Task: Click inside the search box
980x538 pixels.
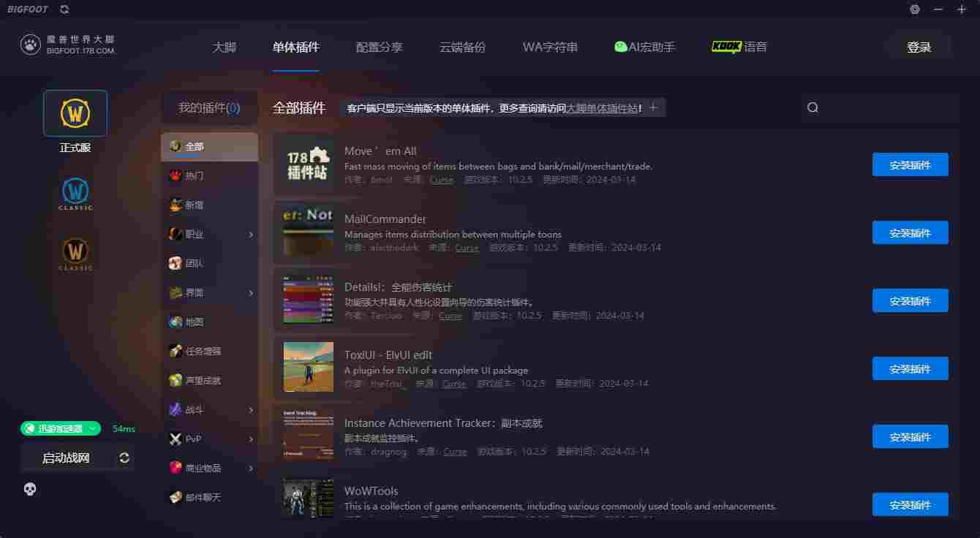Action: (880, 107)
